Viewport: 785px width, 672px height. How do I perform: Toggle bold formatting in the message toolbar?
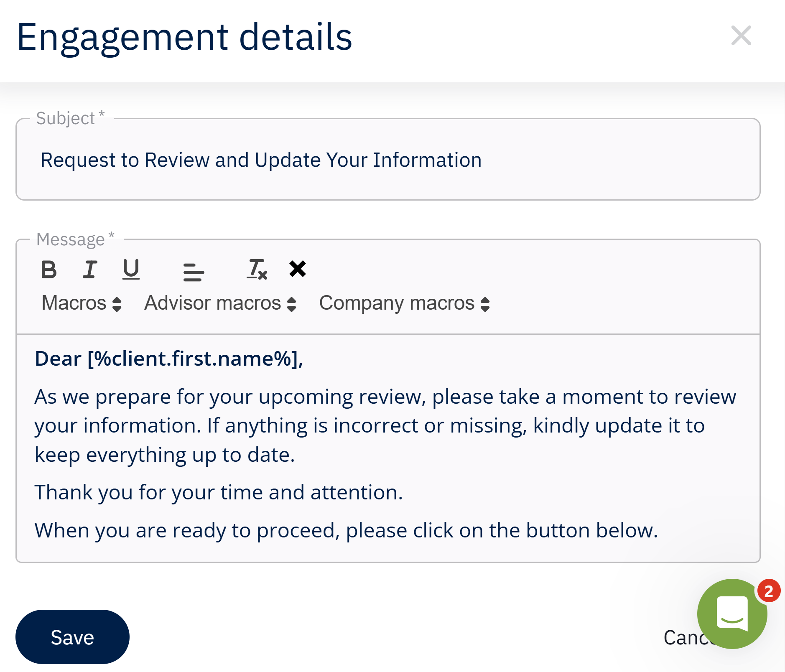49,270
